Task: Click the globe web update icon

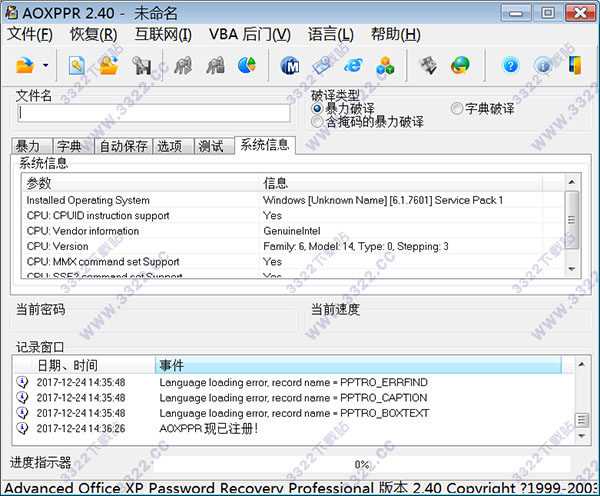Action: [x=460, y=65]
